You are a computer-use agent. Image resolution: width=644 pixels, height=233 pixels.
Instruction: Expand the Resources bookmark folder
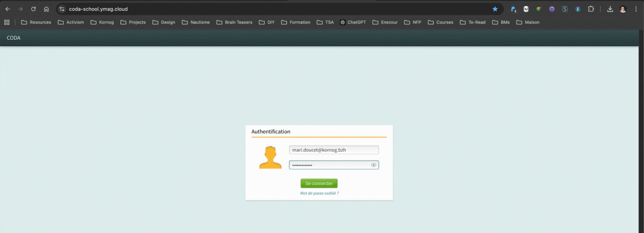pyautogui.click(x=36, y=22)
